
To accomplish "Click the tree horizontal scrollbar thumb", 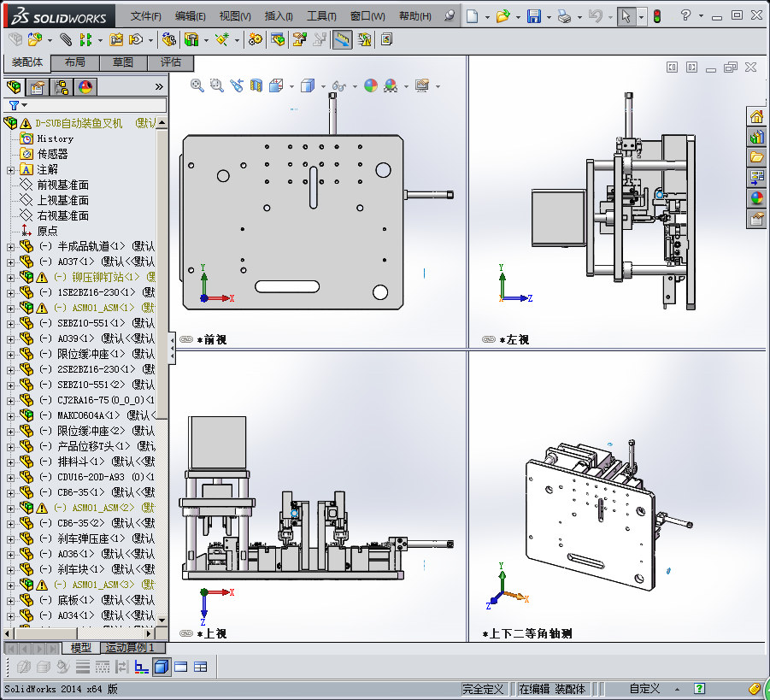I will 45,633.
